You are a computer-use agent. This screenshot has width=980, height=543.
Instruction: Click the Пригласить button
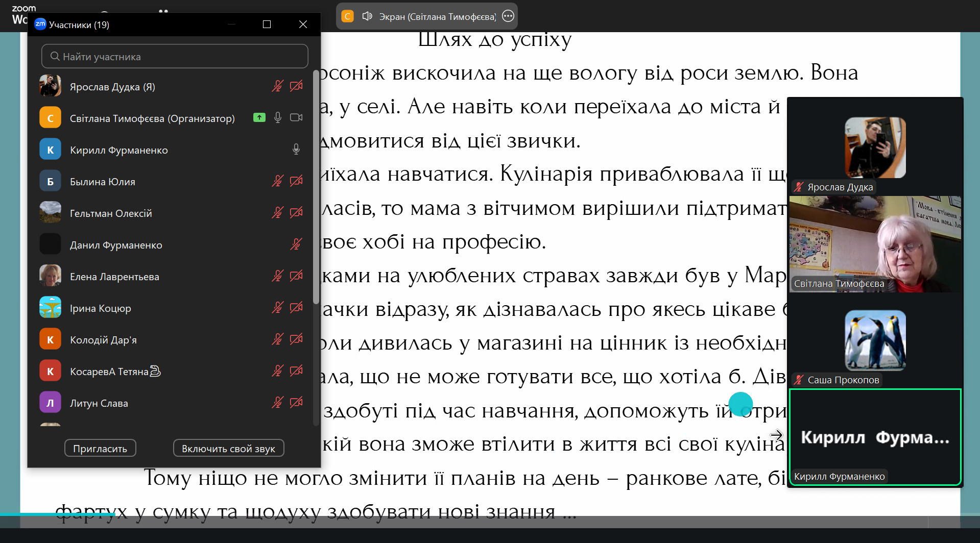click(x=100, y=449)
